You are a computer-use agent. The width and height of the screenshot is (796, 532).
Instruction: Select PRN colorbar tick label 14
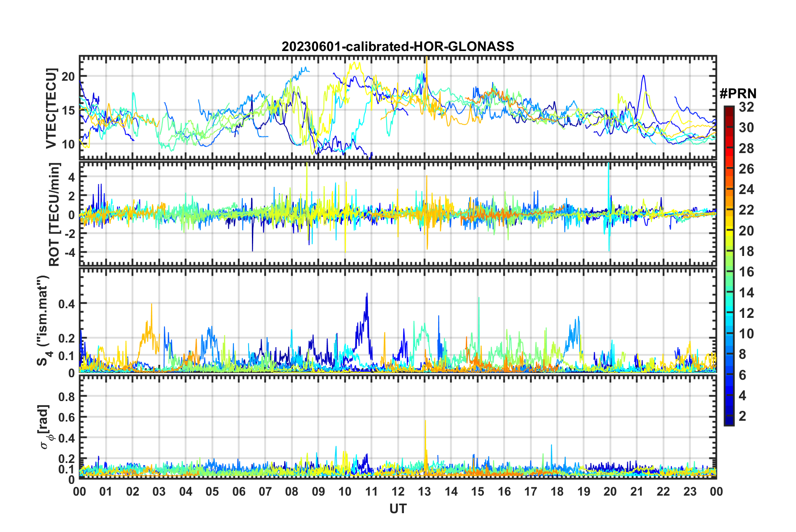tap(746, 293)
